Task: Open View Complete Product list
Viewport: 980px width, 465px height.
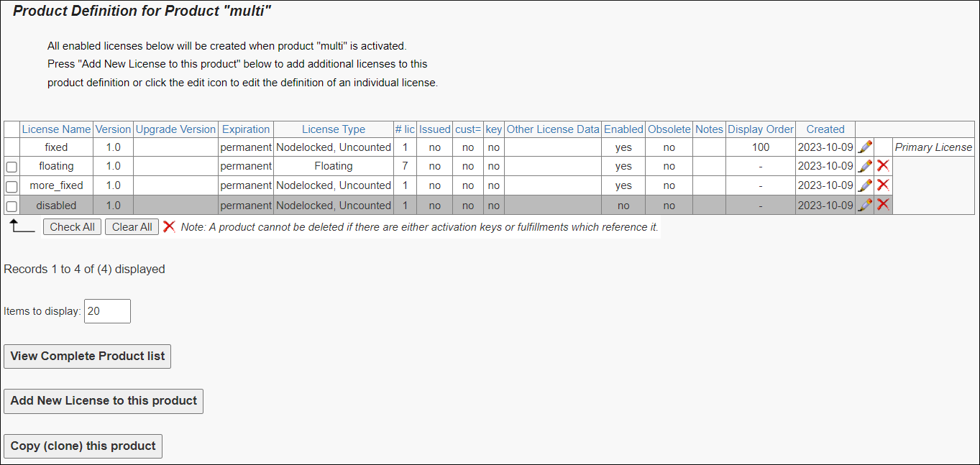Action: [x=88, y=356]
